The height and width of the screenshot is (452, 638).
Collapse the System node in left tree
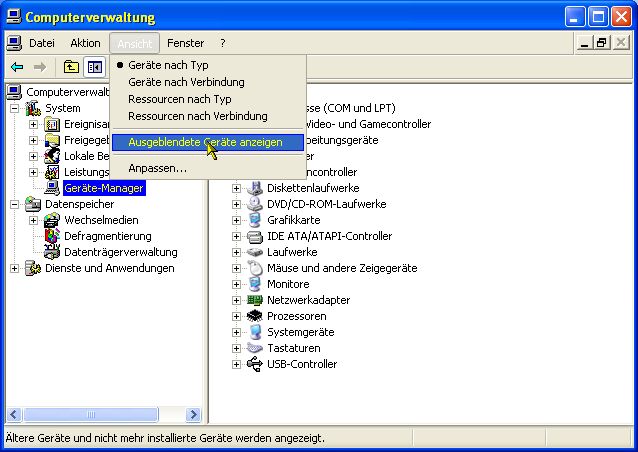(15, 108)
